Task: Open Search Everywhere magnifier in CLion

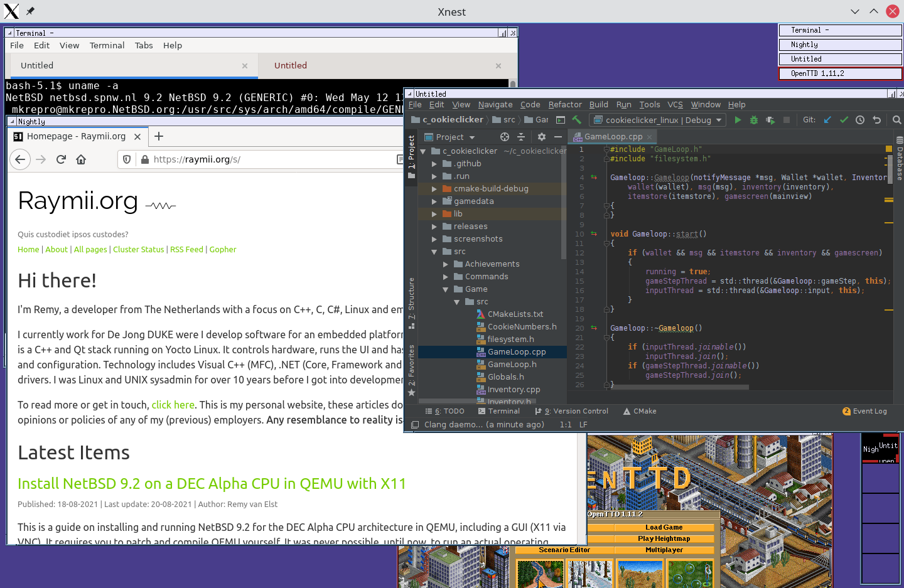Action: 896,120
